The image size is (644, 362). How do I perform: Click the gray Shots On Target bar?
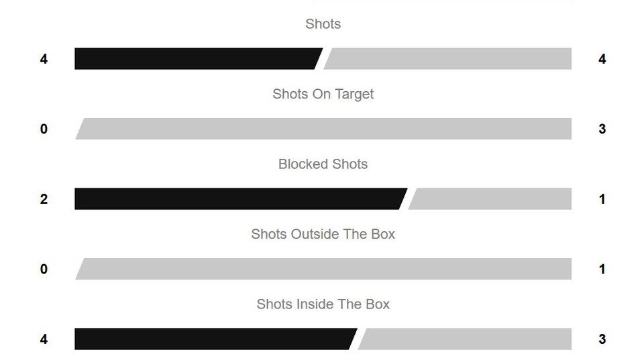pyautogui.click(x=323, y=129)
